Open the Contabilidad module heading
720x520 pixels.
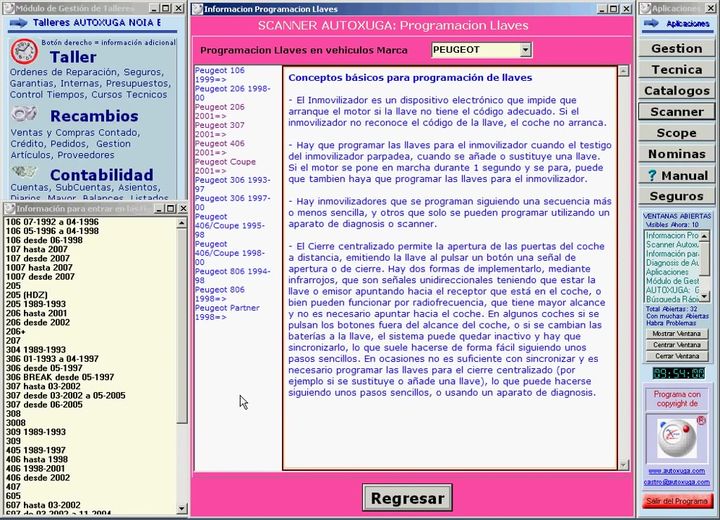click(101, 175)
